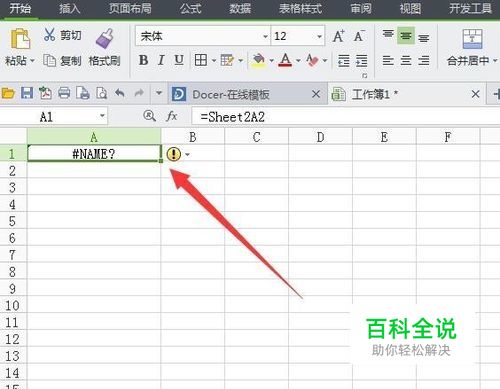500x389 pixels.
Task: Click the print preview magnifier page icon
Action: (x=101, y=93)
